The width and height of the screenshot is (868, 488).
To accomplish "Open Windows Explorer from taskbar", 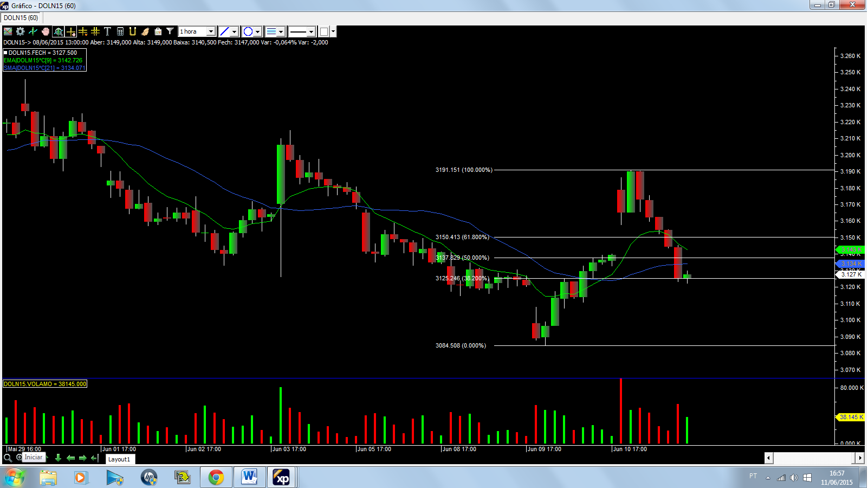I will [48, 478].
